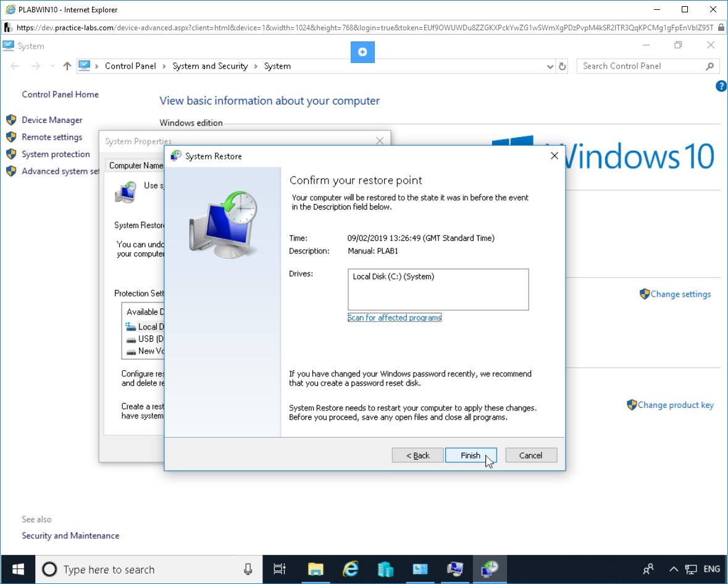Click the taskbar microphone icon
Image resolution: width=728 pixels, height=584 pixels.
click(x=248, y=569)
